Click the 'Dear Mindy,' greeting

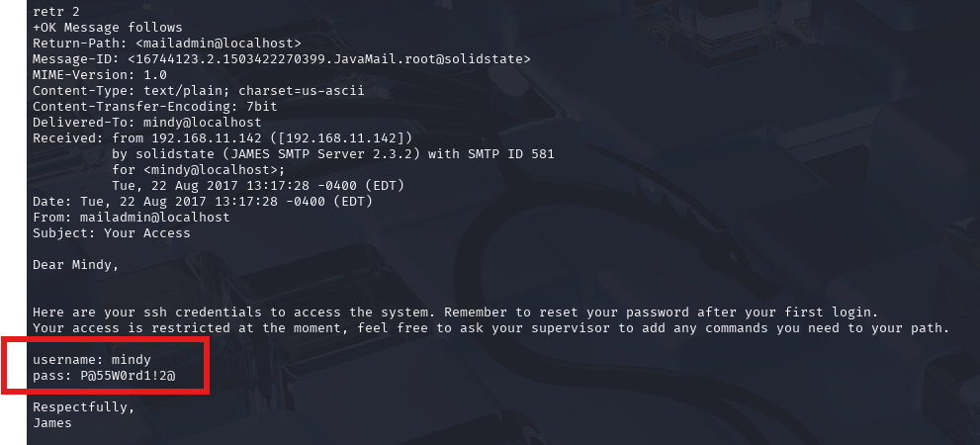tap(75, 265)
